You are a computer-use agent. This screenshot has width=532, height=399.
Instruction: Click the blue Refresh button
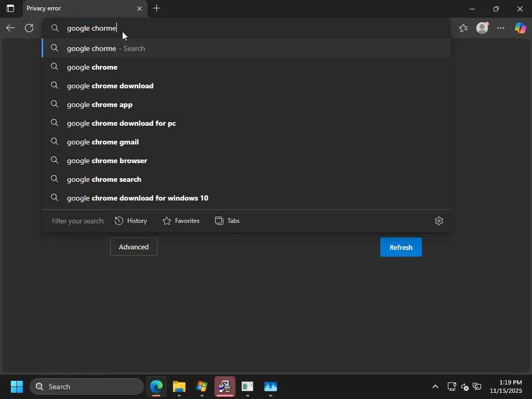click(401, 247)
